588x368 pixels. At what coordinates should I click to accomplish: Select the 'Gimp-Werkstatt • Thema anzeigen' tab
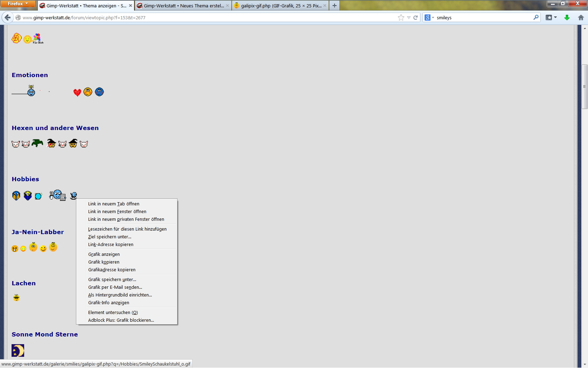click(x=86, y=6)
